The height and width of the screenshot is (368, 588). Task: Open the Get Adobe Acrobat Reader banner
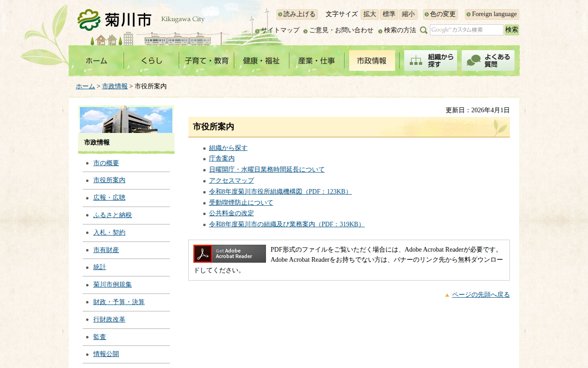click(x=230, y=253)
